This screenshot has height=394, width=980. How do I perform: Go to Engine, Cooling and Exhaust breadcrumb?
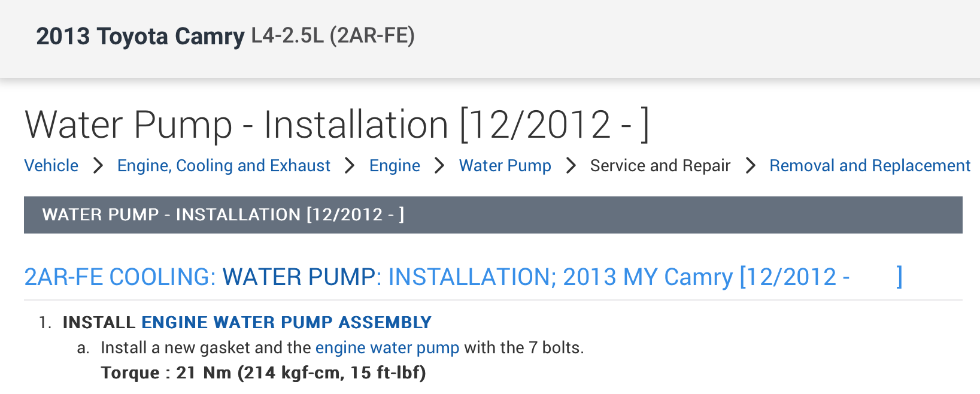point(223,165)
